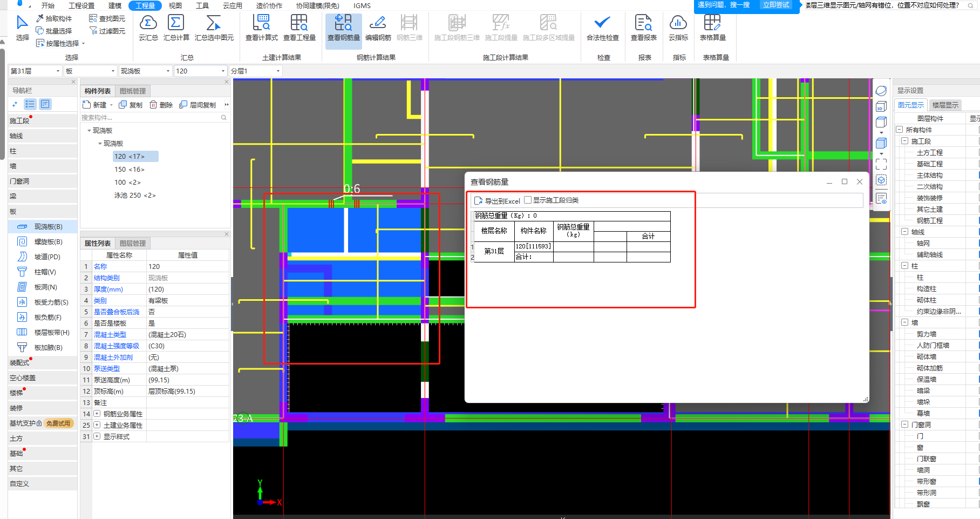Collapse 门窗洞 node in display settings
The height and width of the screenshot is (519, 980).
point(905,424)
